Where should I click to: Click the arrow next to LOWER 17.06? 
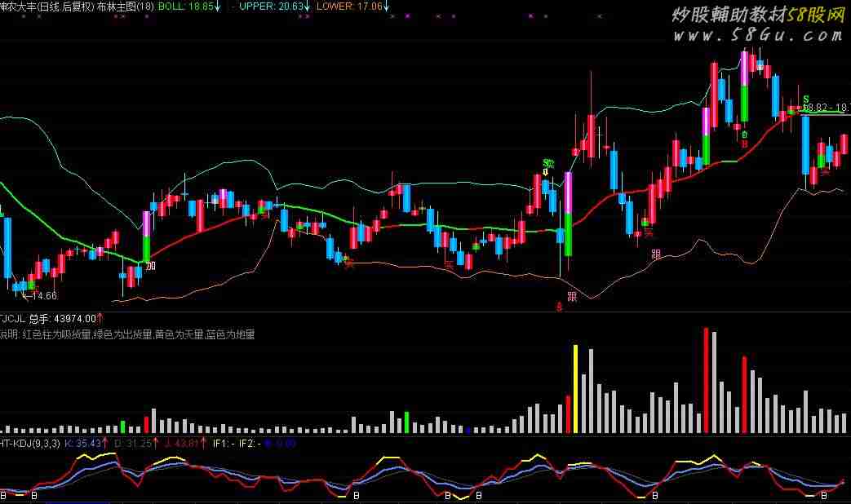tap(386, 6)
